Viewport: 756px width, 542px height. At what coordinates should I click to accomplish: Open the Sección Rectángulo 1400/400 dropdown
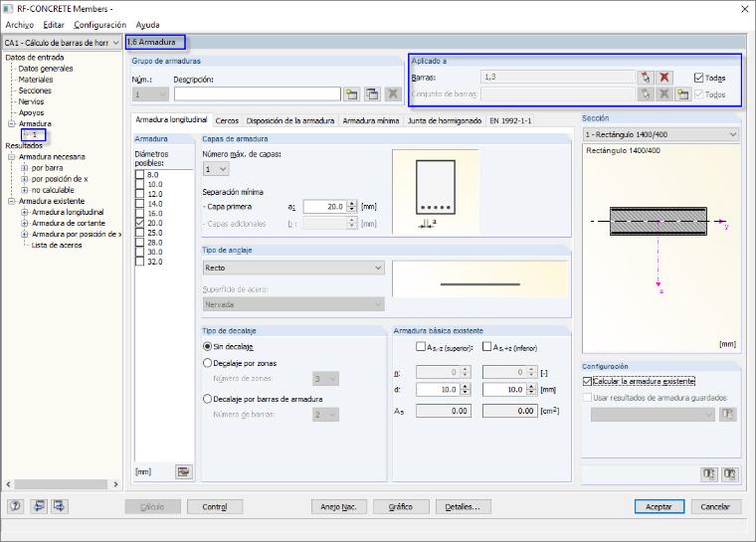point(661,134)
